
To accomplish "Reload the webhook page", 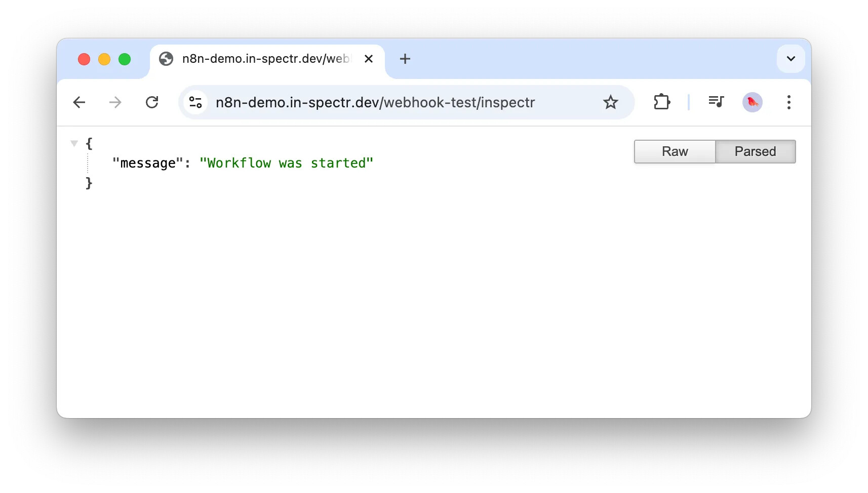I will (x=152, y=103).
